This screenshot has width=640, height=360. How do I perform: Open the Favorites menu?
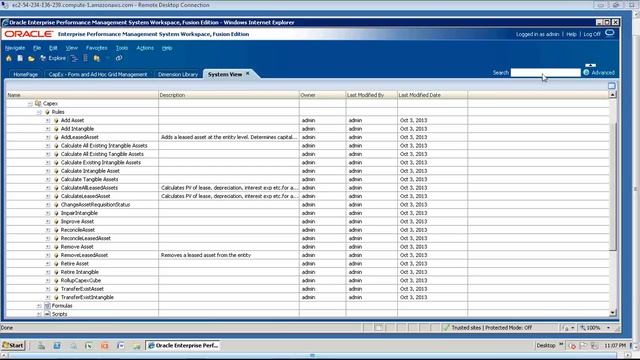(x=97, y=48)
